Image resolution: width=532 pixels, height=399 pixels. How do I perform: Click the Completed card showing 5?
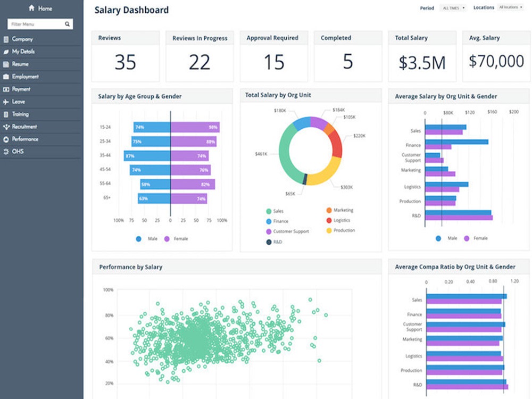348,56
